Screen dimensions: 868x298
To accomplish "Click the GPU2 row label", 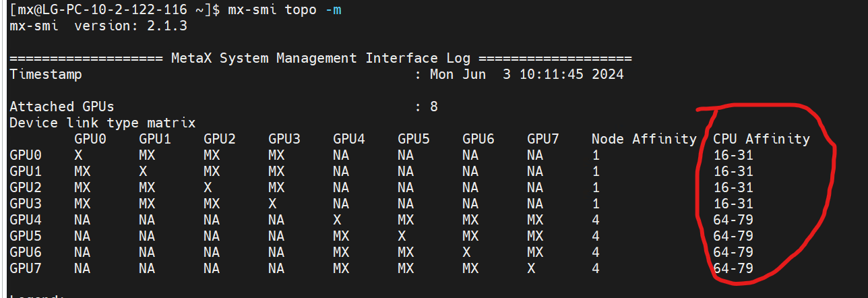I will tap(26, 187).
